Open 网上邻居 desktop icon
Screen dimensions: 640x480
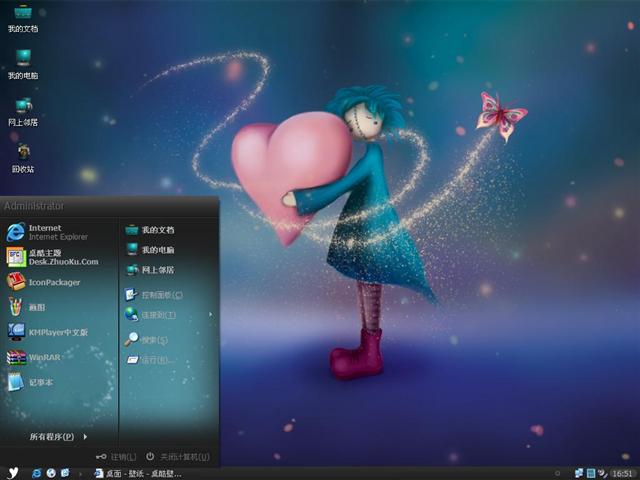point(22,111)
